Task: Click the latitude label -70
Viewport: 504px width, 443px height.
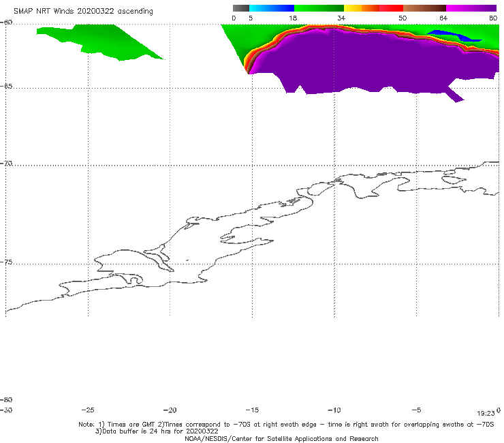Action: tap(6, 164)
